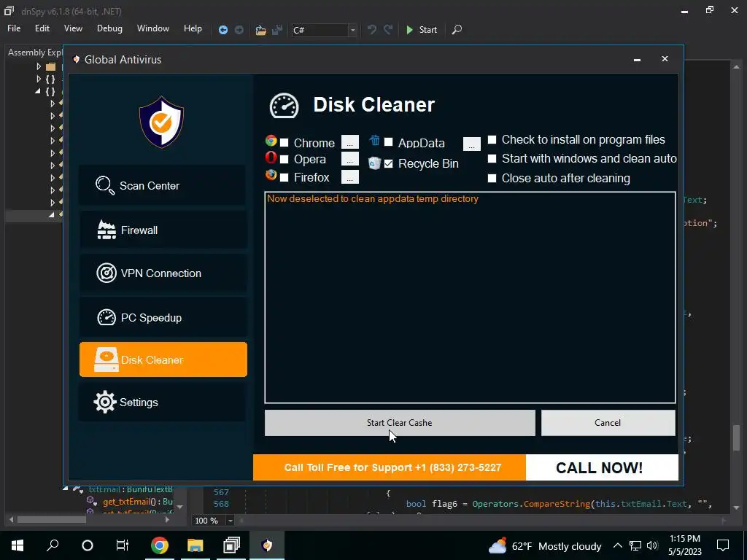Click the VPN Connection target icon
This screenshot has height=560, width=747.
tap(107, 273)
